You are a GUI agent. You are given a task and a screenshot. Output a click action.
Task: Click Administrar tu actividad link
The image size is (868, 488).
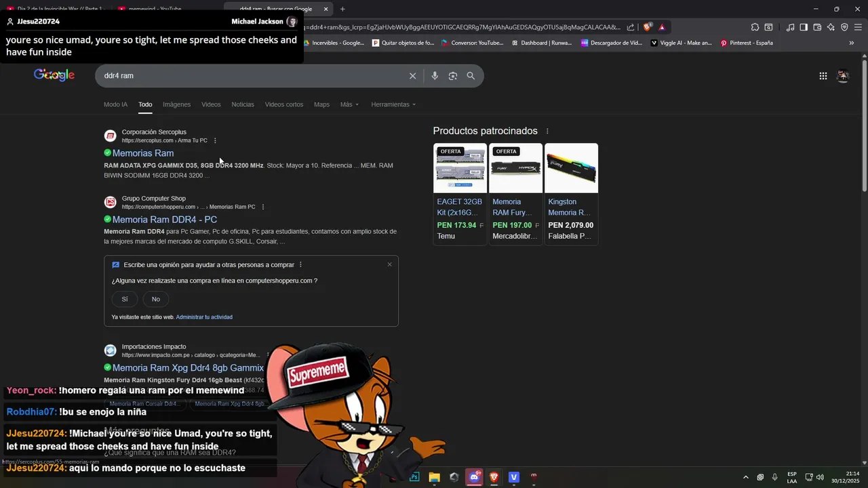(x=204, y=317)
